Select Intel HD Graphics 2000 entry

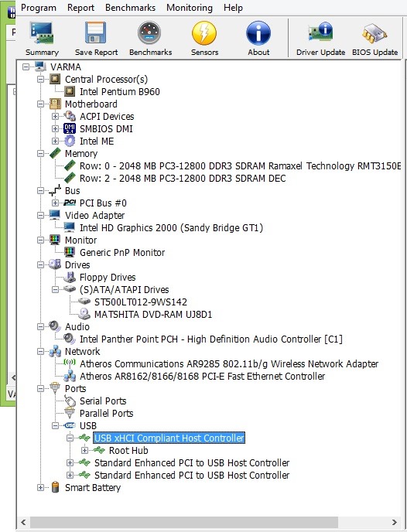tap(172, 227)
